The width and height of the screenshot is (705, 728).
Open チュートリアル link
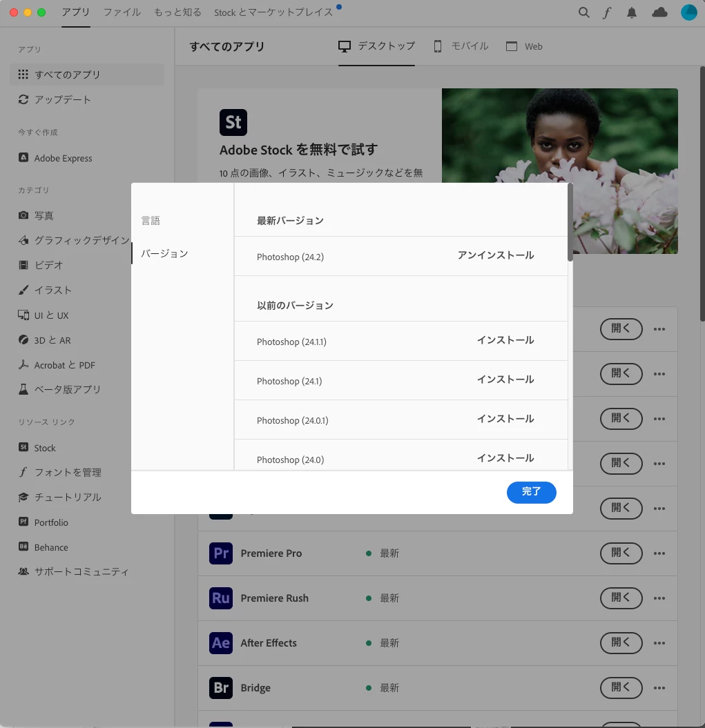pos(59,498)
